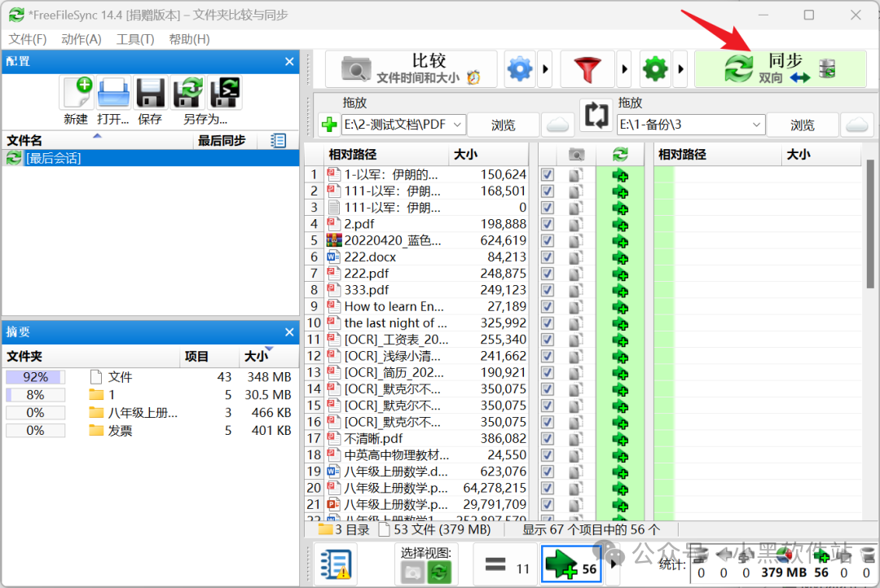Expand the left folder path dropdown

pos(457,125)
